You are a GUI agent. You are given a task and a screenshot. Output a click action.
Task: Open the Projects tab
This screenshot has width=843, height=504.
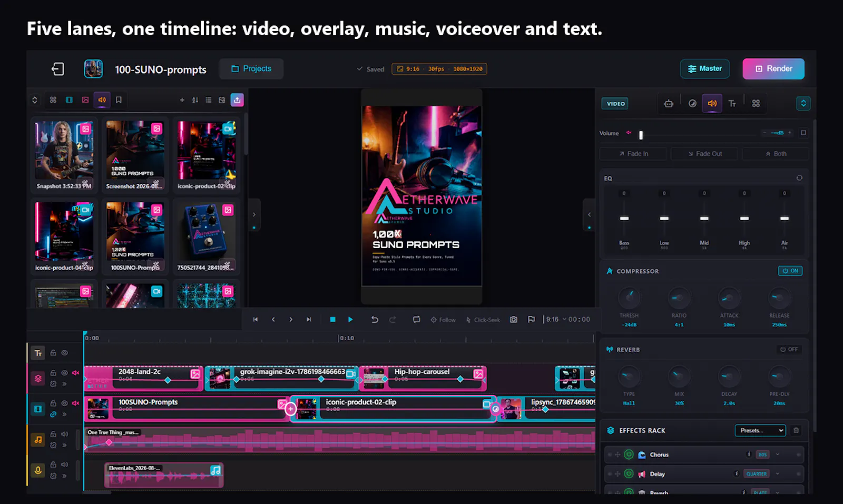(x=251, y=69)
